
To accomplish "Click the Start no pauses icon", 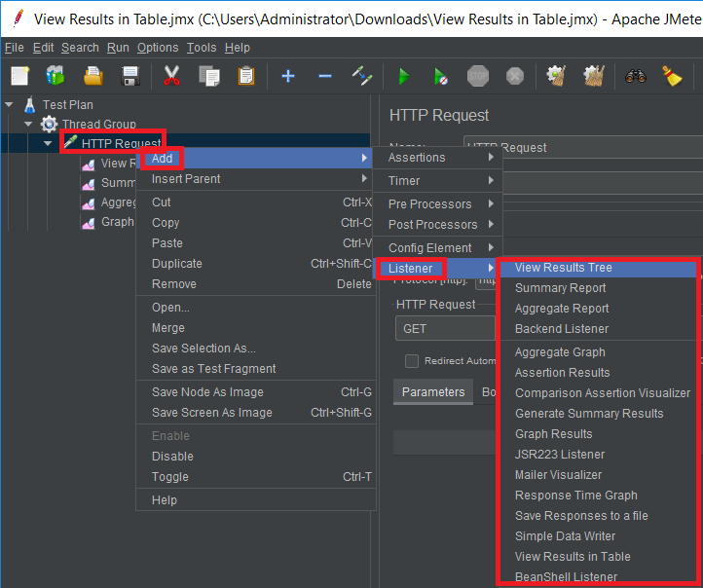I will (441, 76).
